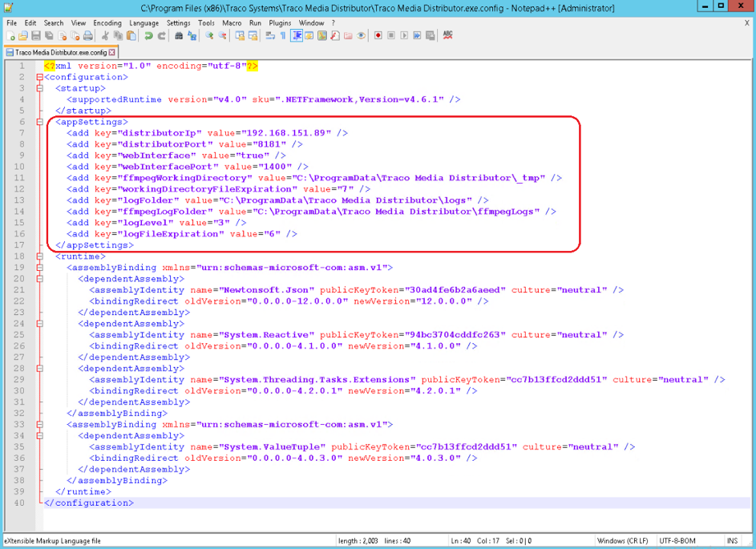Viewport: 756px width, 549px height.
Task: Open the Encoding menu
Action: [107, 22]
